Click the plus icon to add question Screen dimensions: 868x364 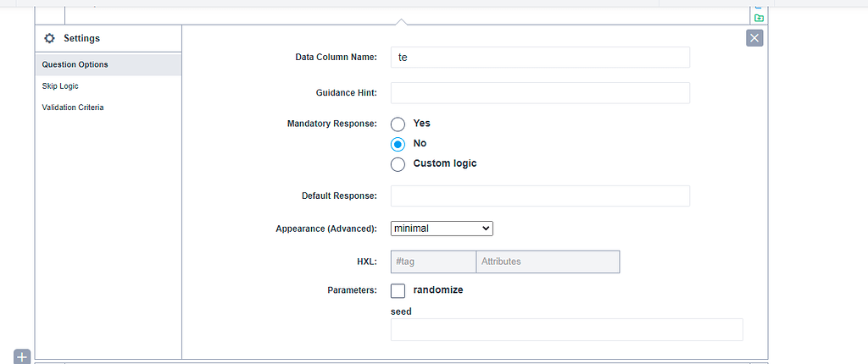(x=21, y=357)
